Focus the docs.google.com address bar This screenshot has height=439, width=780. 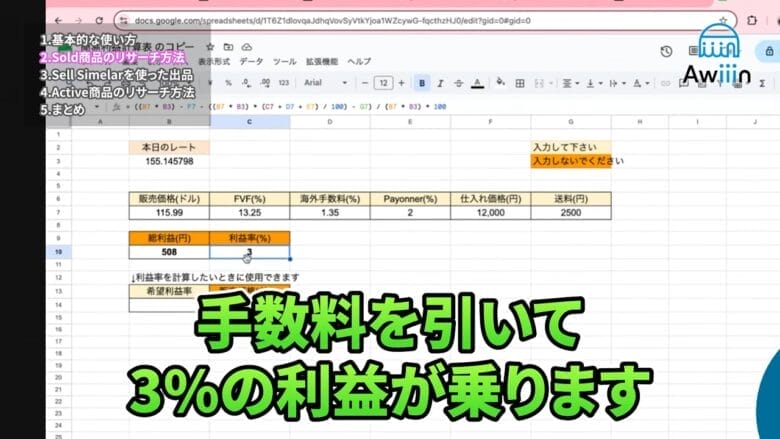tap(425, 21)
